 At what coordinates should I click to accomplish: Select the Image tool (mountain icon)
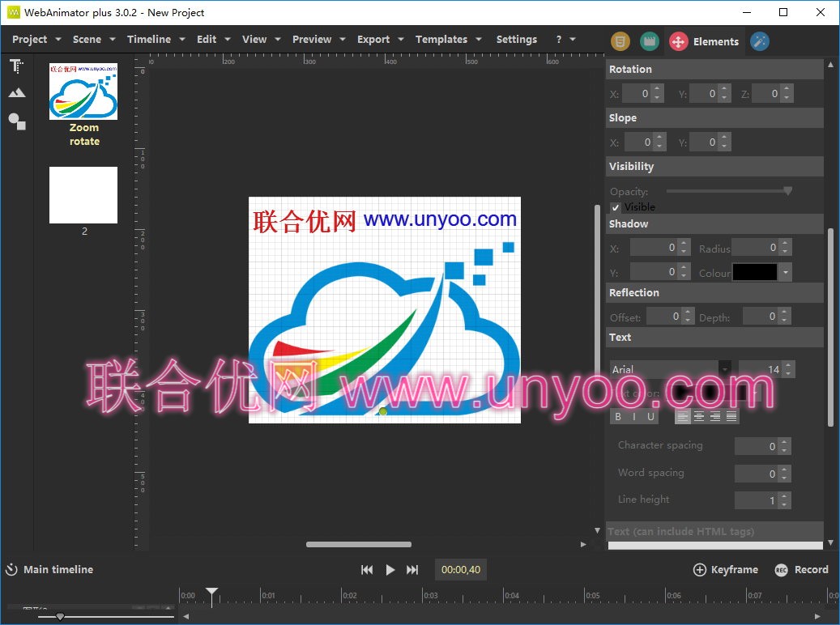pyautogui.click(x=17, y=93)
